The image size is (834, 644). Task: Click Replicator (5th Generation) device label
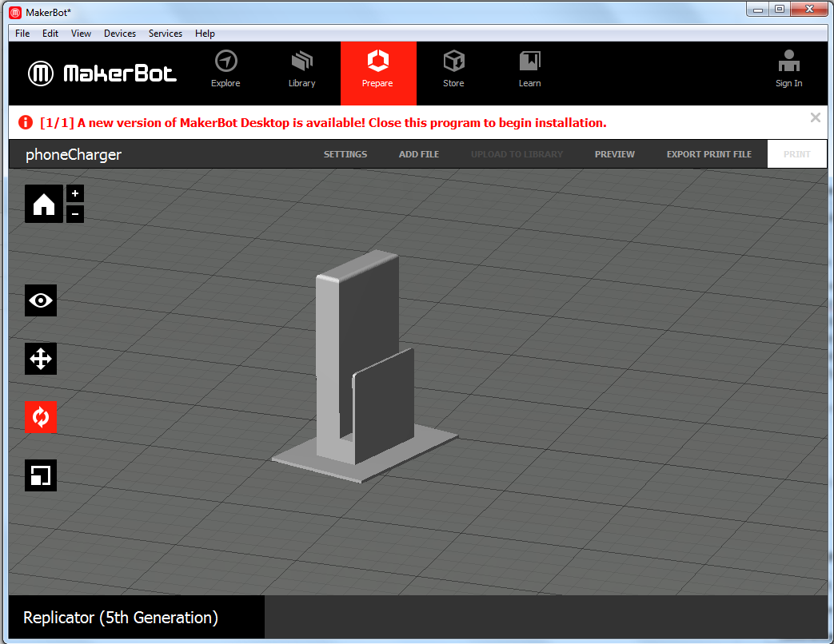pos(121,618)
